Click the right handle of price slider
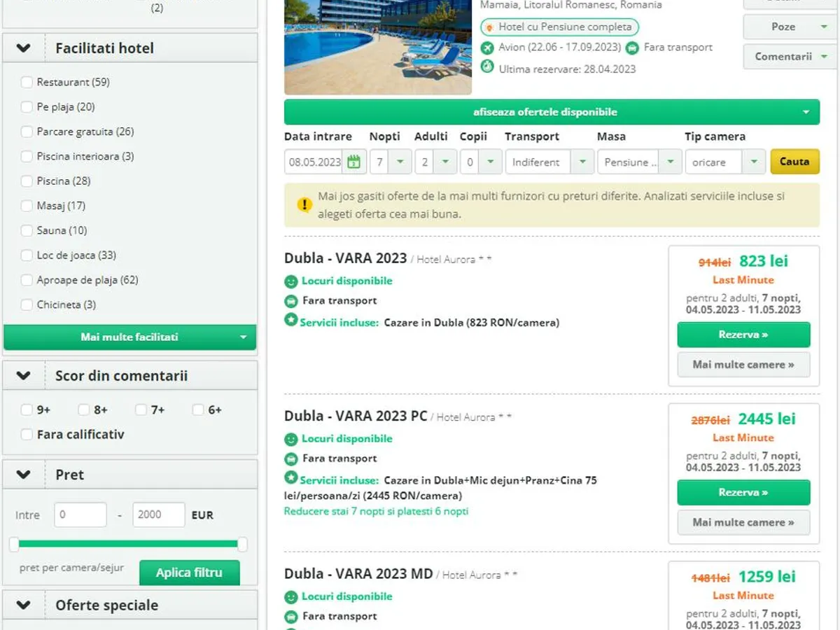840x630 pixels. [x=243, y=544]
